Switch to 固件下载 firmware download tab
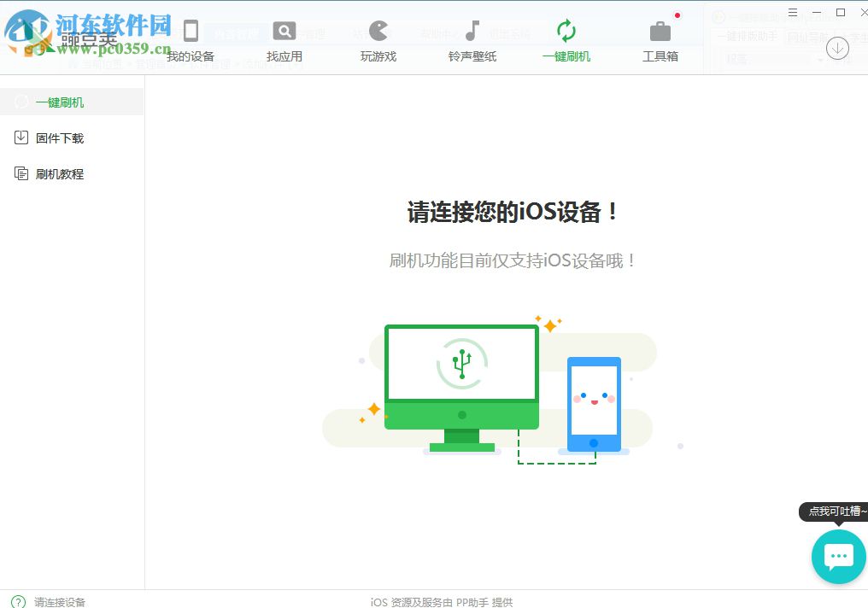This screenshot has height=608, width=868. (x=58, y=137)
